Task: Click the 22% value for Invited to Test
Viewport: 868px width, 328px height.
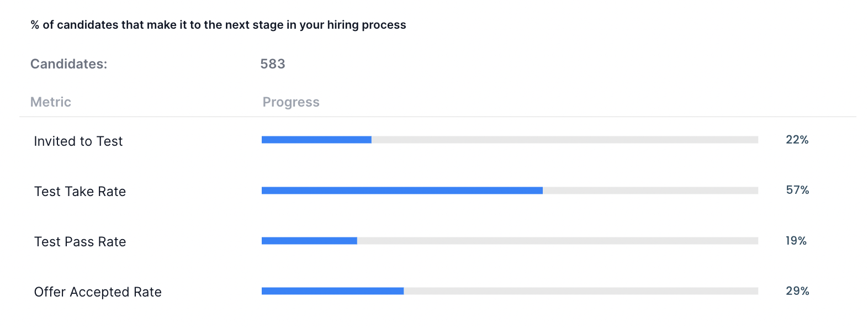Action: (x=797, y=140)
